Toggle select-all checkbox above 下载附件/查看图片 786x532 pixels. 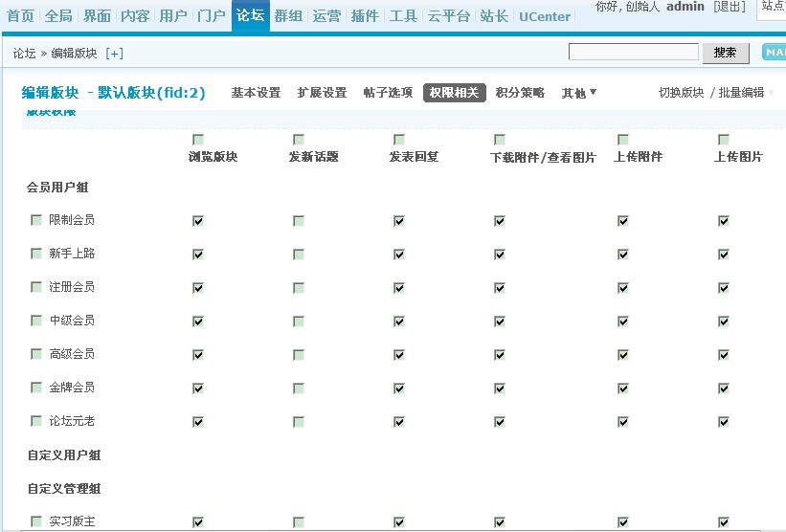pos(500,140)
